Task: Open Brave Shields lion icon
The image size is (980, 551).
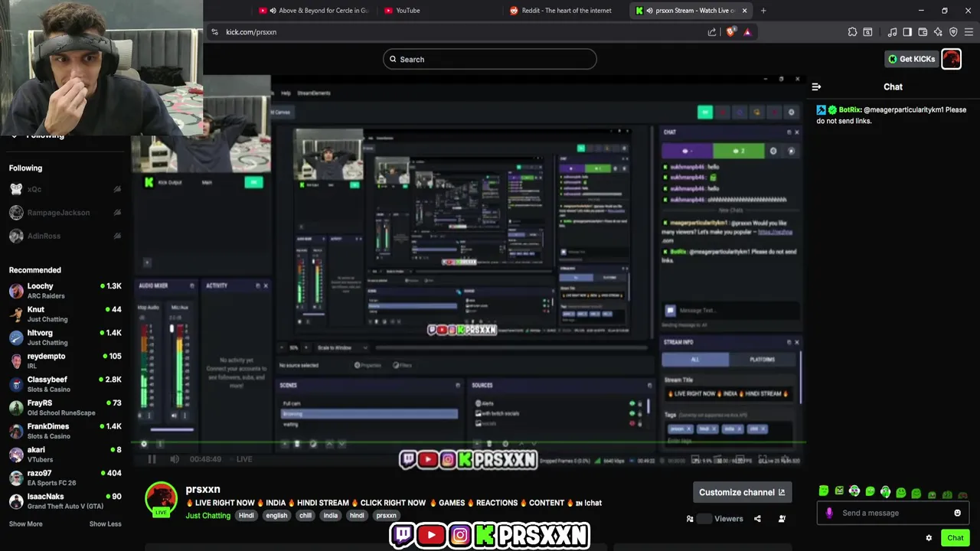Action: click(x=730, y=31)
